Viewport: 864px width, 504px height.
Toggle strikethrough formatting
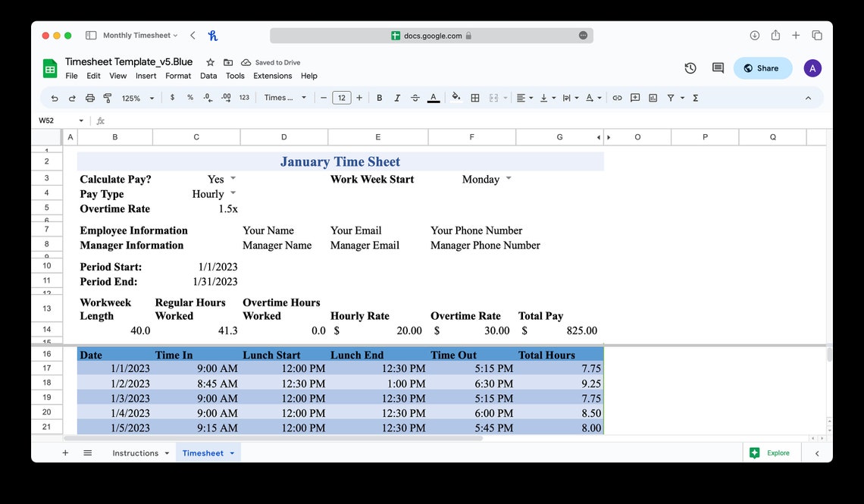pos(415,98)
